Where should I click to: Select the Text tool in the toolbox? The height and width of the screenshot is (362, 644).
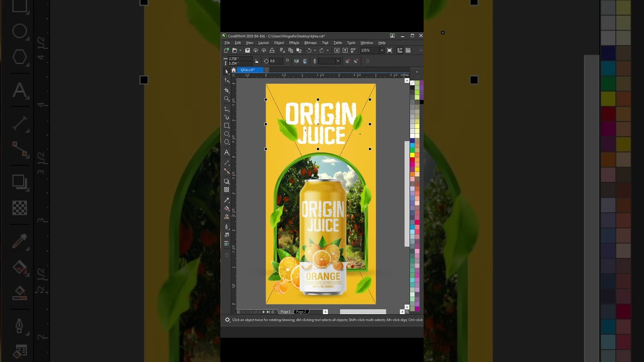click(226, 152)
